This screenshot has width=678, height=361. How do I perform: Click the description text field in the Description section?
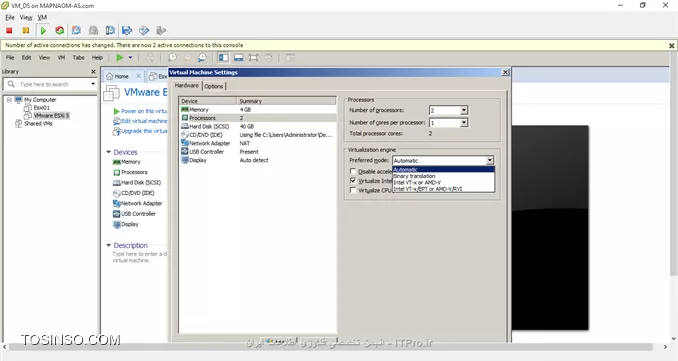pos(139,257)
